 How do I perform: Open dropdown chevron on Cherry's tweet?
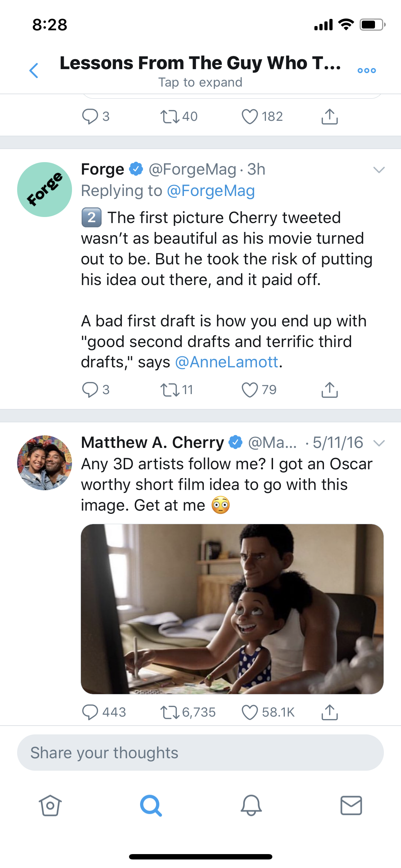(379, 443)
